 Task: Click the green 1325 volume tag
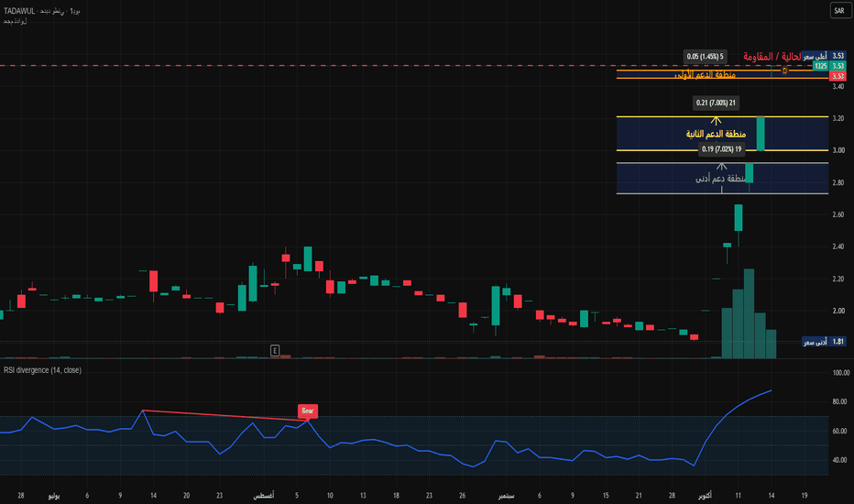click(821, 66)
